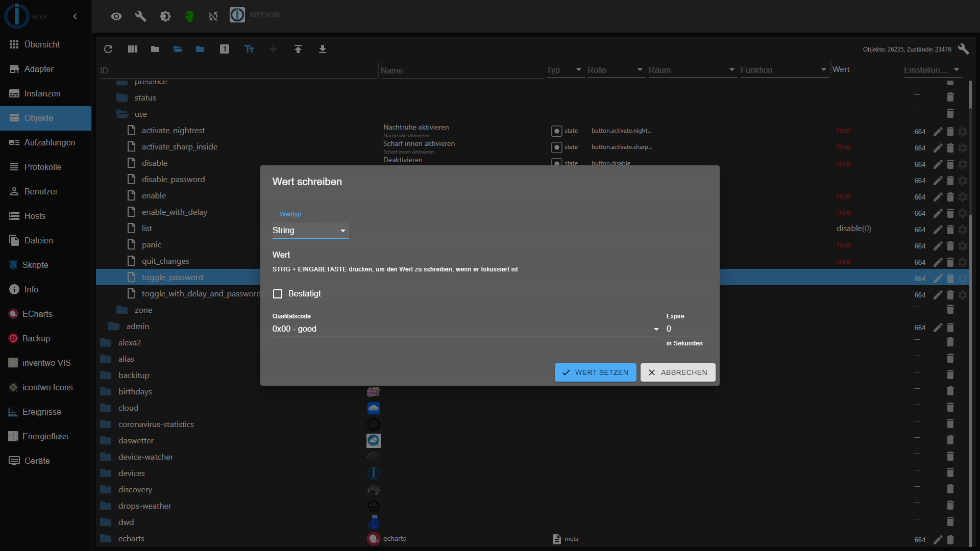This screenshot has height=551, width=980.
Task: Open Backup in the sidebar
Action: point(45,338)
